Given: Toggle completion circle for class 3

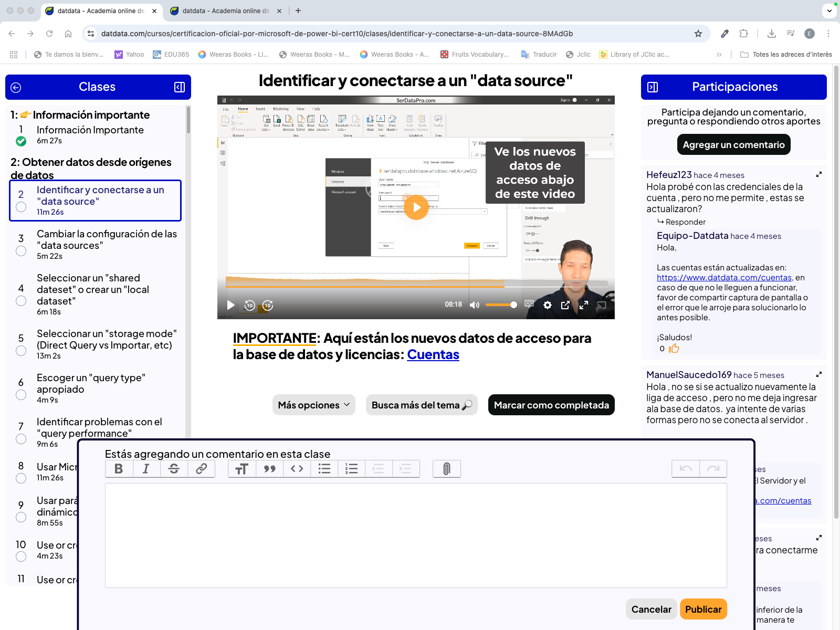Looking at the screenshot, I should 21,251.
